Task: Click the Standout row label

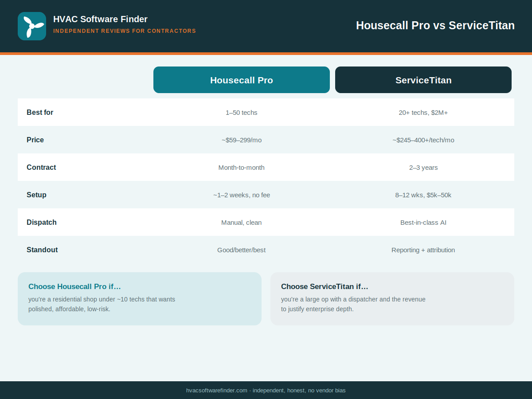Action: point(42,250)
